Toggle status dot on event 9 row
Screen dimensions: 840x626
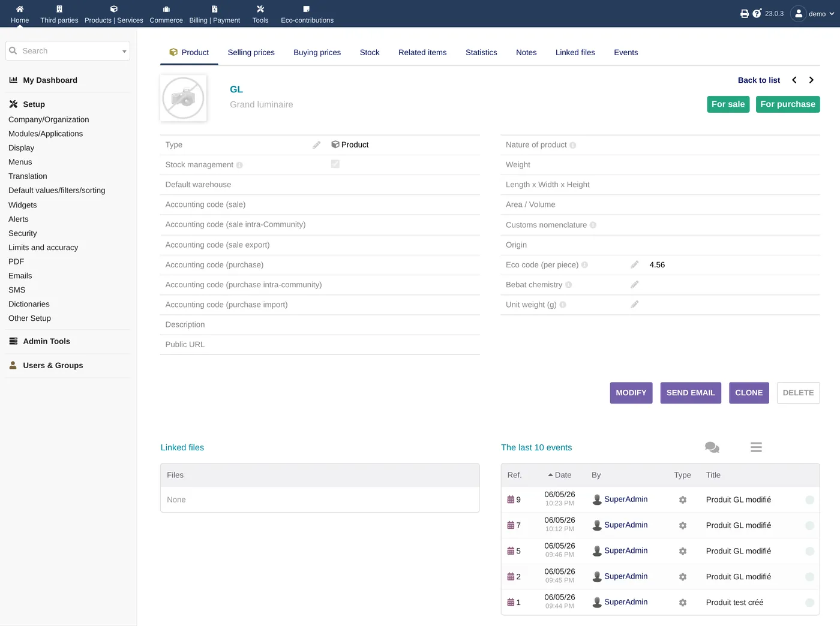pos(809,499)
